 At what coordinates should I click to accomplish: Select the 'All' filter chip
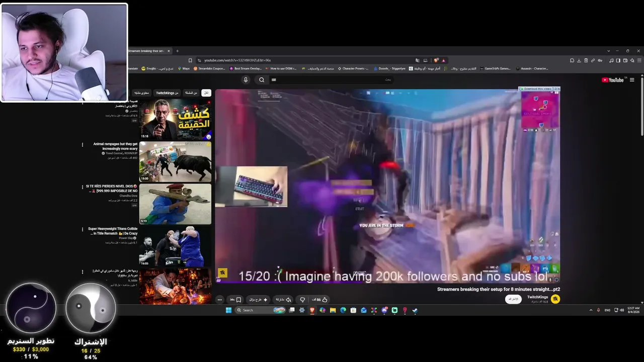tap(206, 93)
